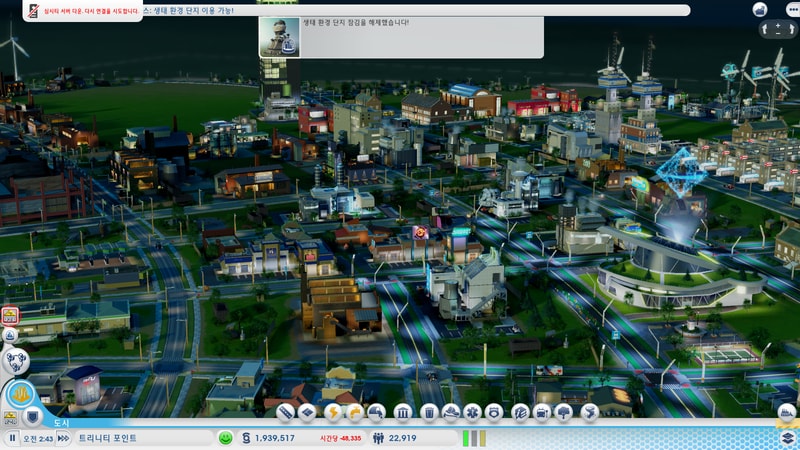
Task: Open the Roads tool in bottom toolbar
Action: (x=286, y=412)
